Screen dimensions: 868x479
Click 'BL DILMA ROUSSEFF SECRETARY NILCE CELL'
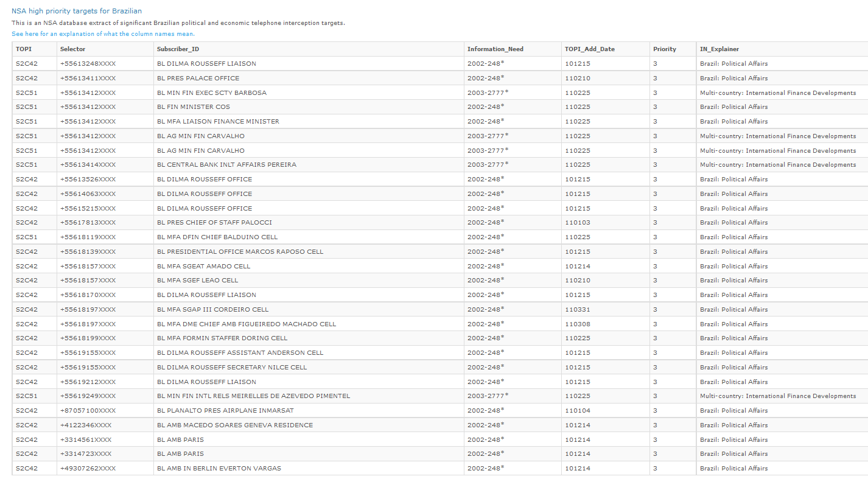click(x=308, y=367)
